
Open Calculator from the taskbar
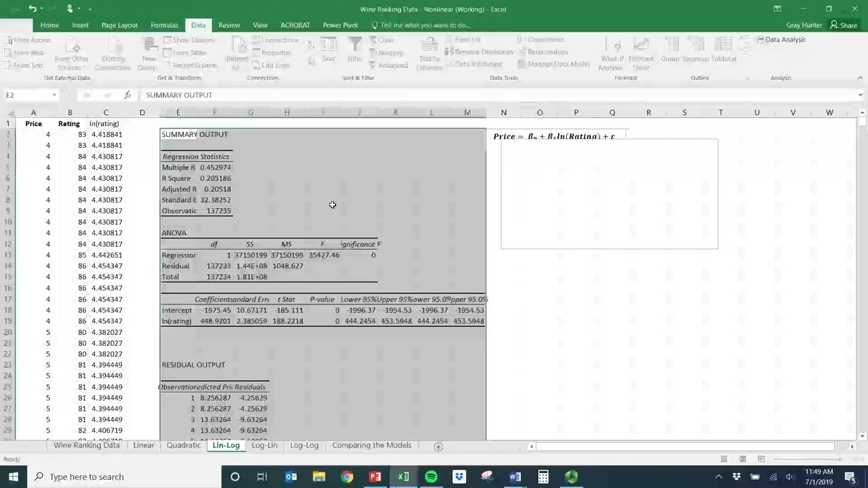coord(543,476)
